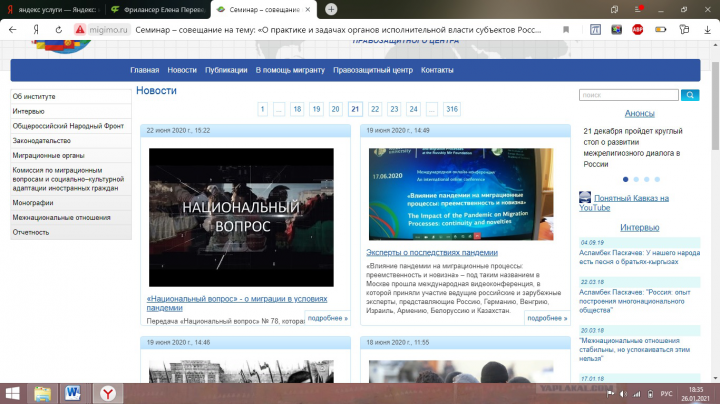
Task: Open Эксперты о последствиях пандемии article
Action: point(432,252)
